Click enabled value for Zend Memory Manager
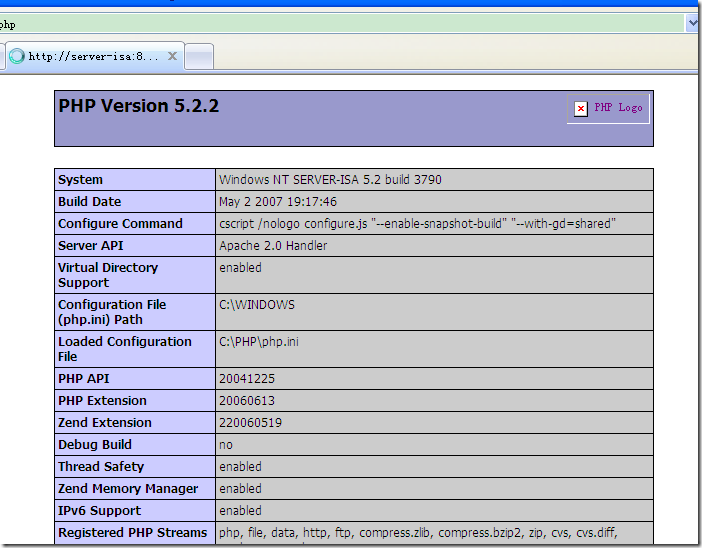The height and width of the screenshot is (548, 702). coord(240,488)
